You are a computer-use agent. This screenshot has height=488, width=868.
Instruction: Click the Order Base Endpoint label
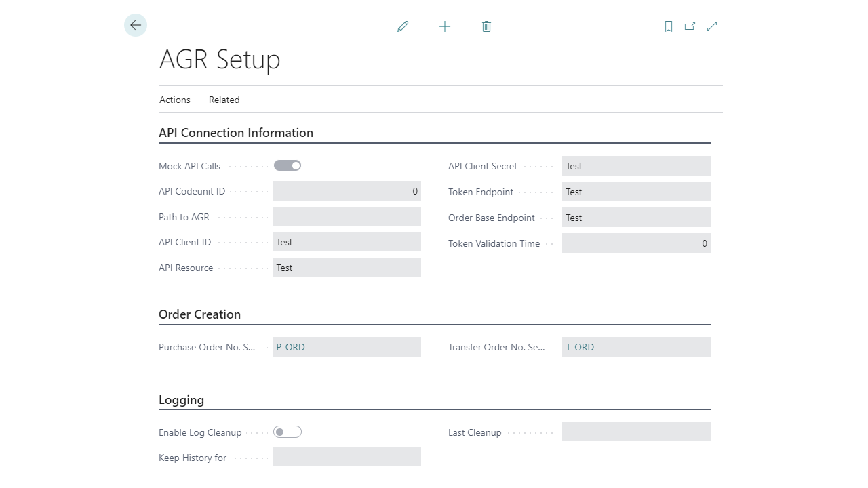(492, 218)
